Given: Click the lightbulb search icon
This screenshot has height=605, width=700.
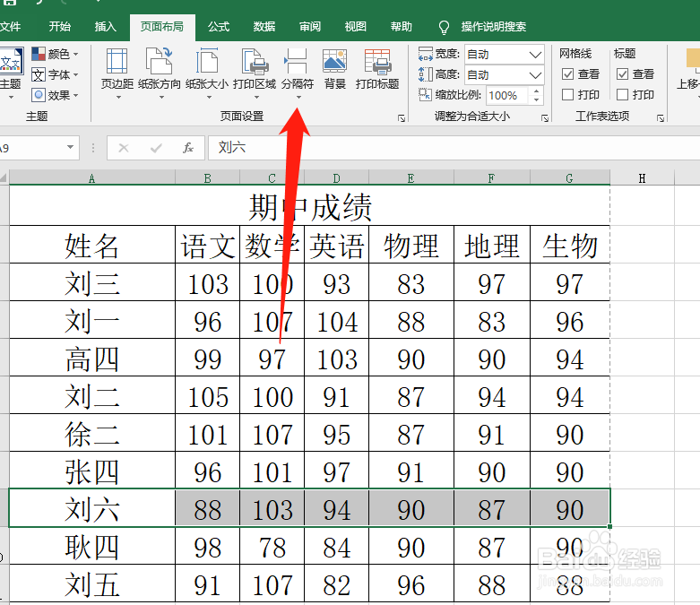Looking at the screenshot, I should pyautogui.click(x=444, y=27).
